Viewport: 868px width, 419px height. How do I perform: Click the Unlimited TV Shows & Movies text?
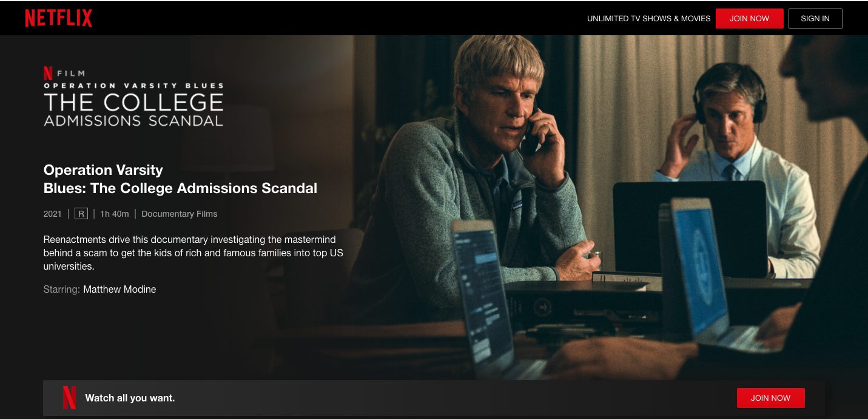click(648, 18)
